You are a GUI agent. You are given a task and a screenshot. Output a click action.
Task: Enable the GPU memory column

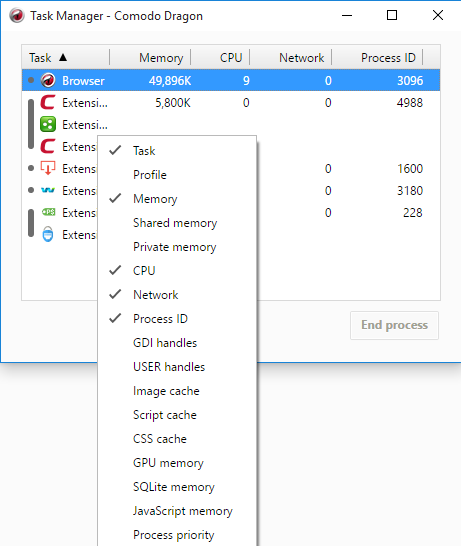coord(168,463)
